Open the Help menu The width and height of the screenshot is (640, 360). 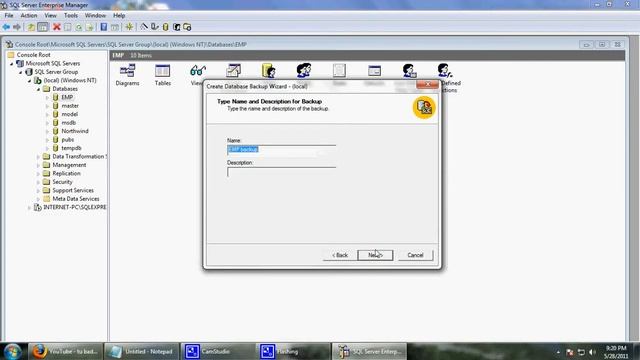tap(119, 16)
